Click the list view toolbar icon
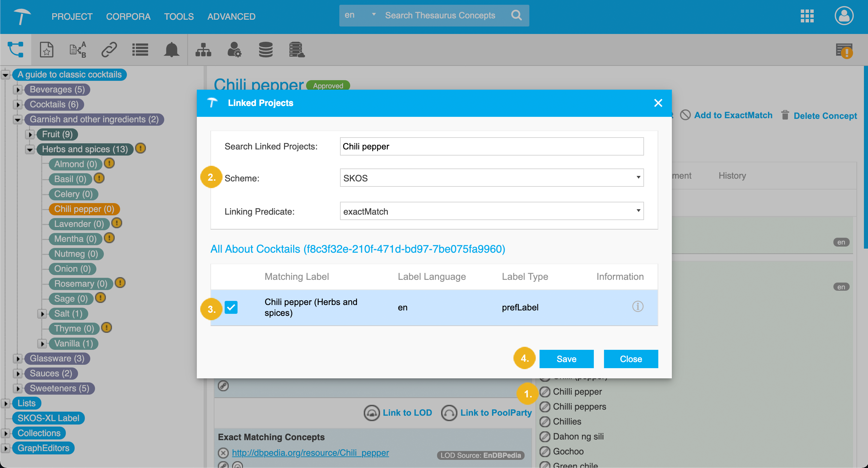Screen dimensions: 868x468 140,50
